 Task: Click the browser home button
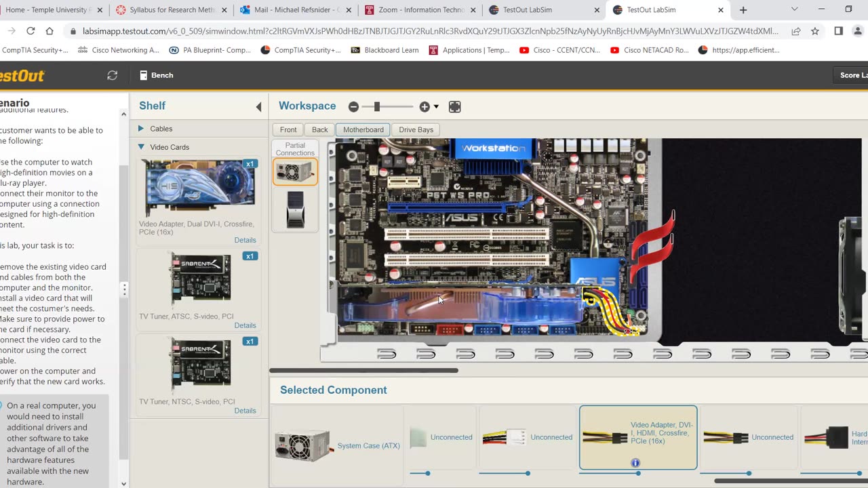click(50, 31)
